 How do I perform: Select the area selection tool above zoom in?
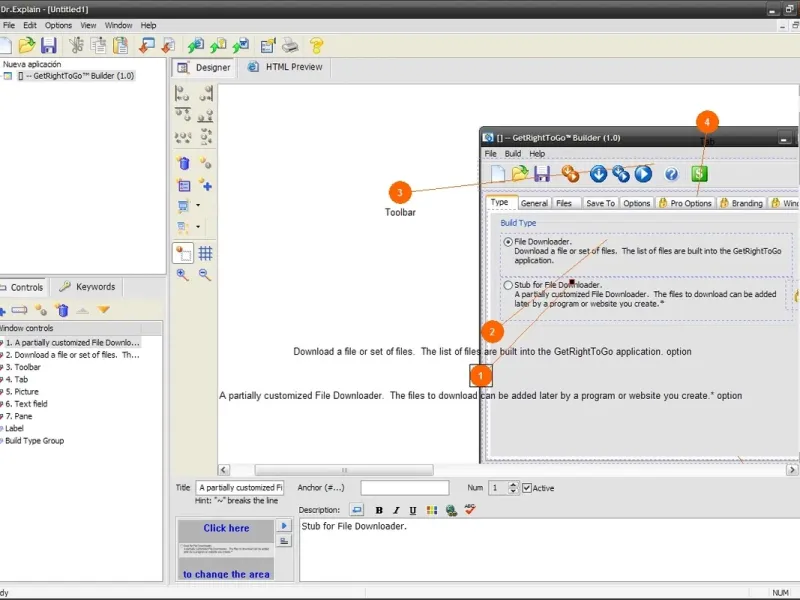point(183,253)
